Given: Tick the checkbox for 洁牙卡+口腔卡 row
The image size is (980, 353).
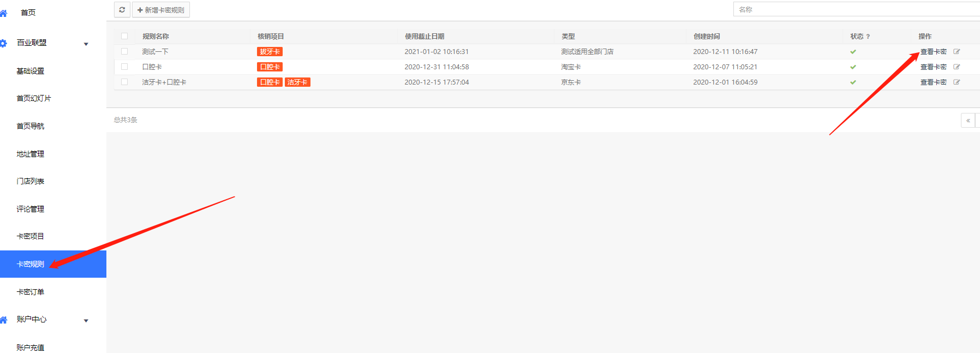Looking at the screenshot, I should pyautogui.click(x=124, y=82).
